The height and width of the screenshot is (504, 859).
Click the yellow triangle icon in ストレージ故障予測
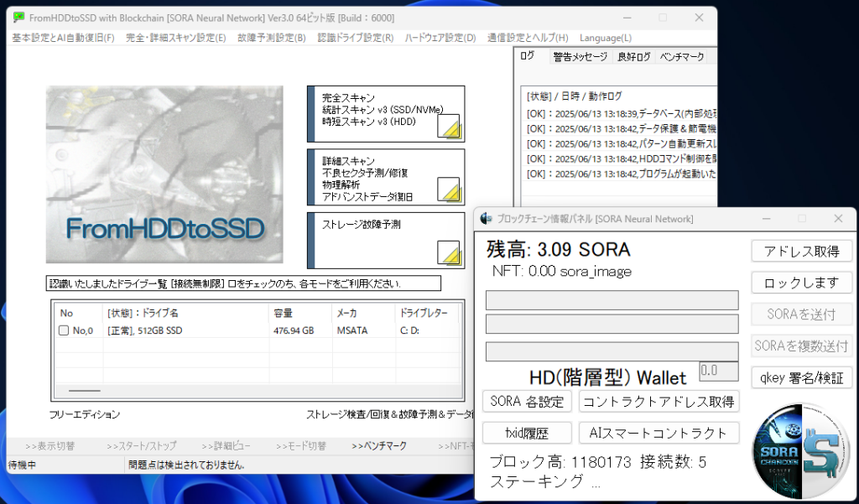449,252
